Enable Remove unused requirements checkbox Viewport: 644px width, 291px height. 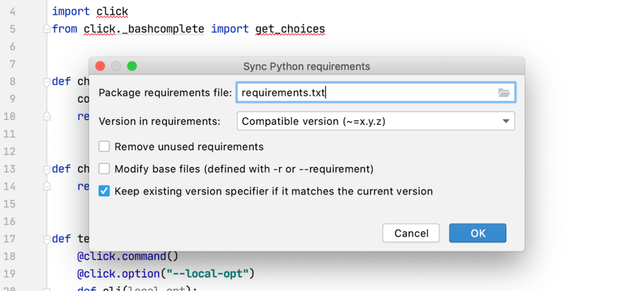point(105,147)
